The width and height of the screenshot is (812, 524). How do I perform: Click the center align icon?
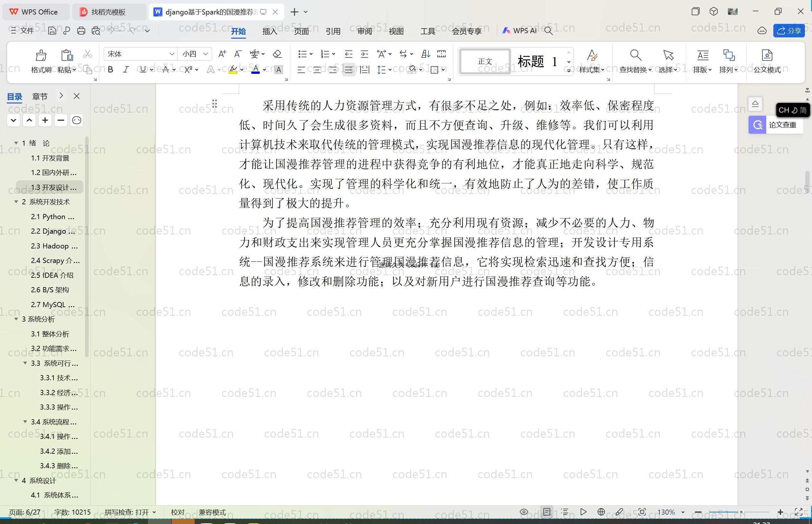317,70
